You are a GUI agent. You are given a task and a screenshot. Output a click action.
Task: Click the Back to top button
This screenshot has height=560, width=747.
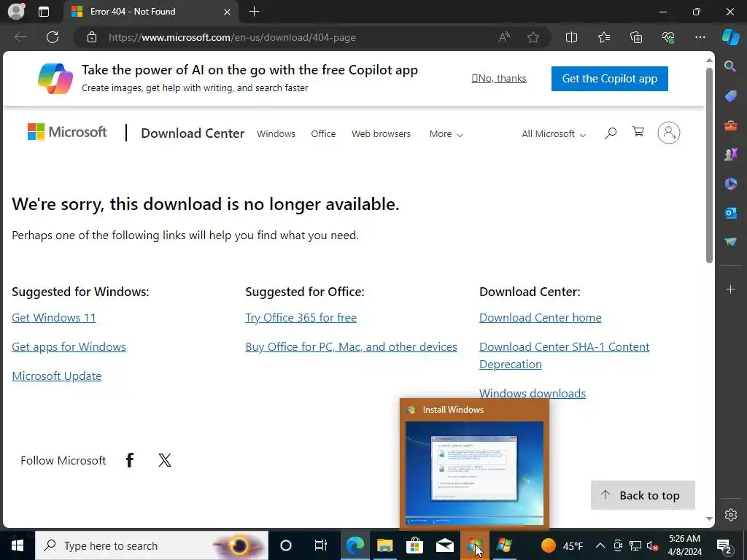coord(643,495)
